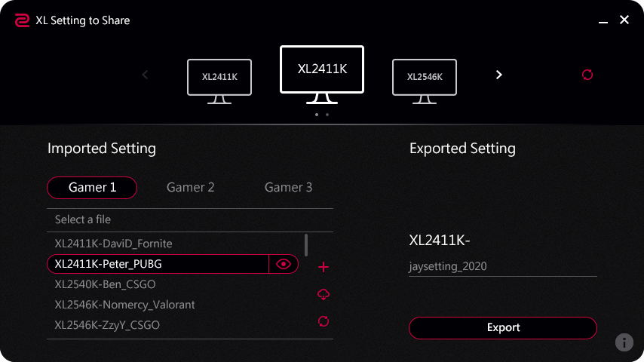The height and width of the screenshot is (362, 644).
Task: Click the ZOWIE logo in title bar
Action: pyautogui.click(x=22, y=20)
